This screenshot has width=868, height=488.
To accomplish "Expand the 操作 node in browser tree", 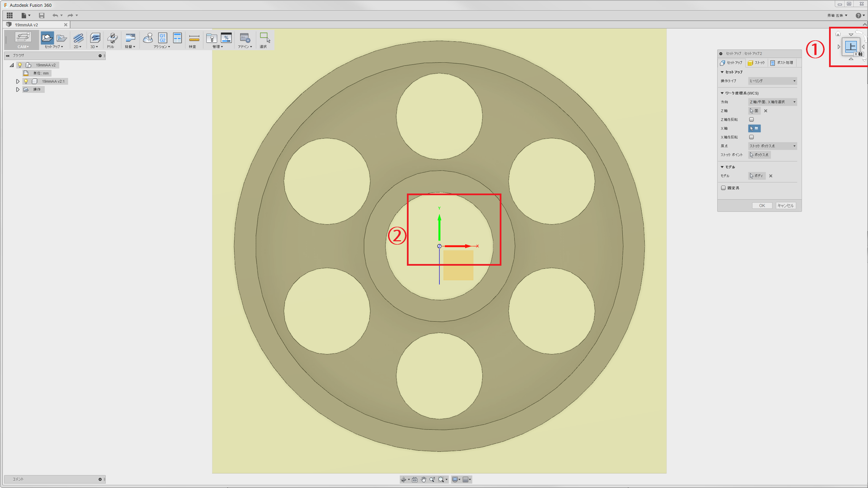I will 18,89.
